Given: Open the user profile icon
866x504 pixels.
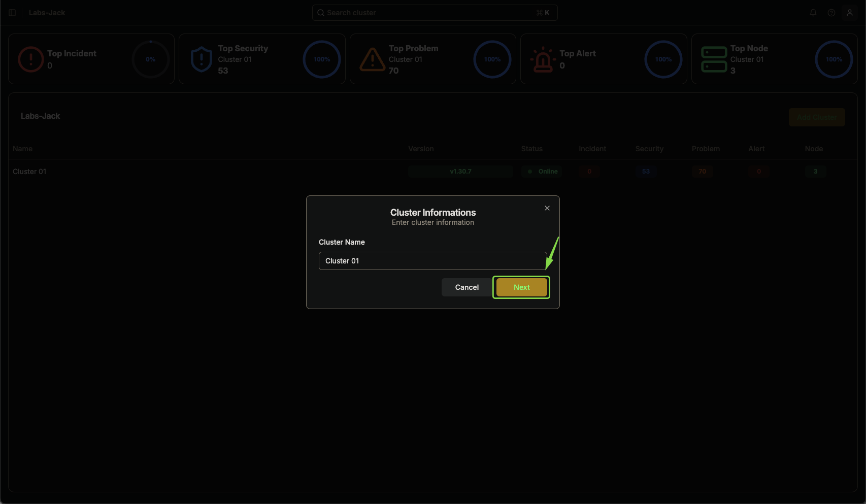Looking at the screenshot, I should point(850,13).
